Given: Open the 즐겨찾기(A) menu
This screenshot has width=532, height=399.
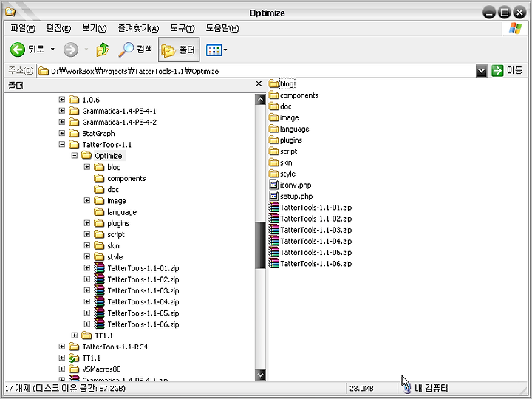Looking at the screenshot, I should (x=138, y=28).
